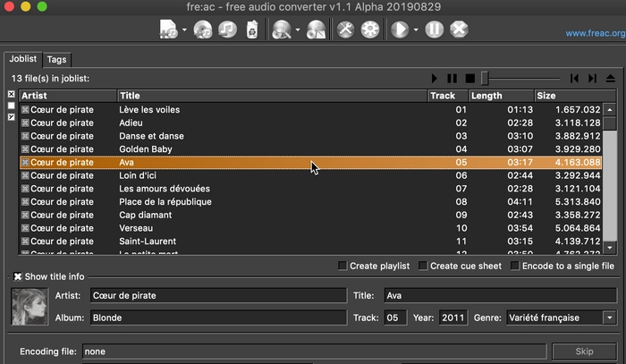626x364 pixels.
Task: Click the album cover thumbnail
Action: pos(30,307)
